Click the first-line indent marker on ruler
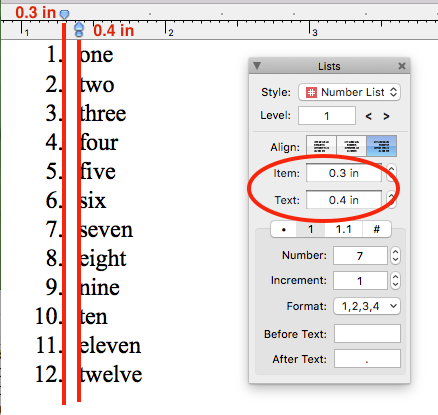The image size is (438, 415). tap(64, 14)
